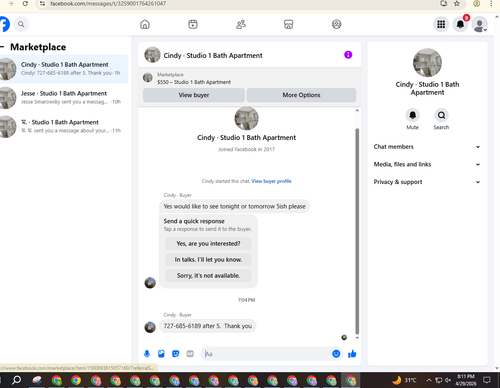This screenshot has height=388, width=500.
Task: Send quick response "In talks. I'll let you know."
Action: pyautogui.click(x=208, y=260)
